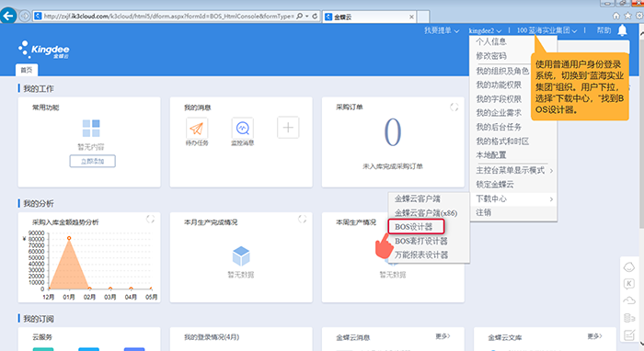Click the plus icon in 我的消息
Viewport: 644px width, 351px height.
288,128
